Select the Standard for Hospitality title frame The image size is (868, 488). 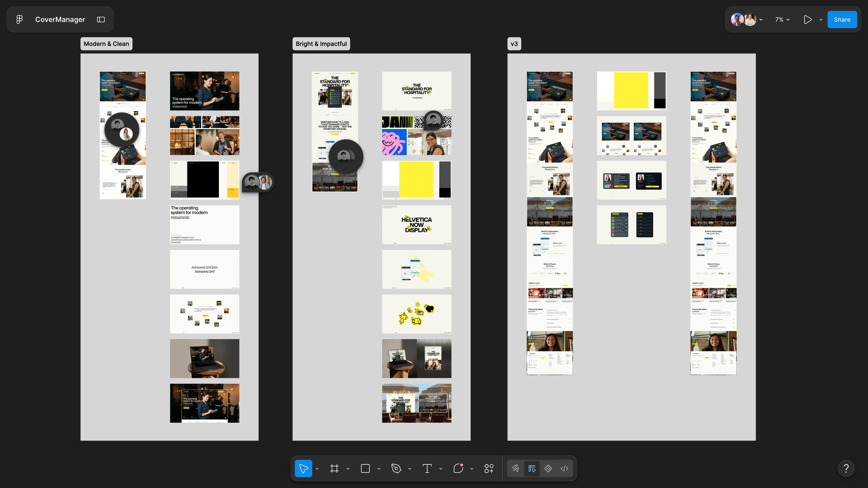417,91
